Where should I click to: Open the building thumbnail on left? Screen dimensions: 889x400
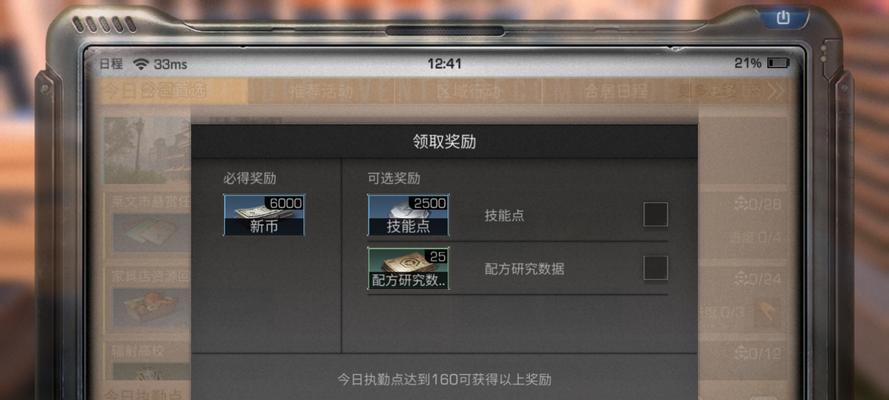coord(146,151)
